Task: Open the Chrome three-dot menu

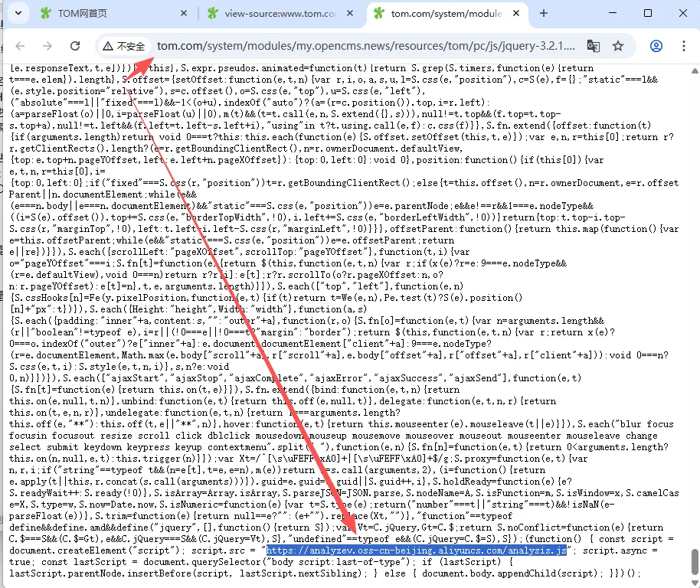Action: coord(682,46)
